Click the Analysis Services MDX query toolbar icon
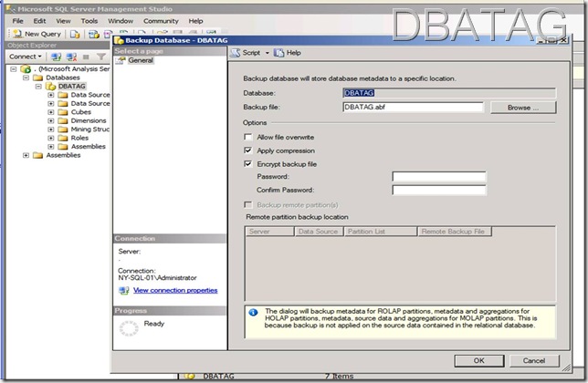 [93, 34]
